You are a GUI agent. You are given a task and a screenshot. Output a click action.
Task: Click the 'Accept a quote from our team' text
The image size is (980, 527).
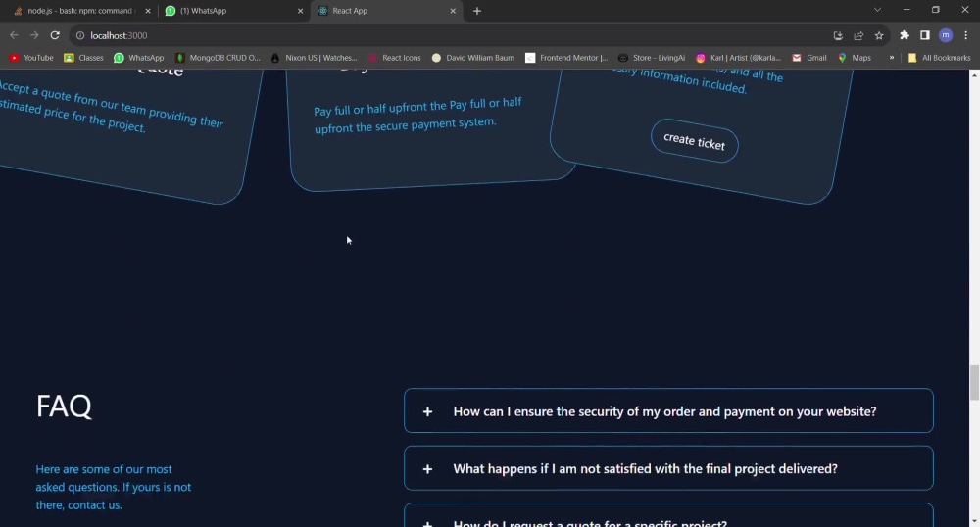[110, 107]
